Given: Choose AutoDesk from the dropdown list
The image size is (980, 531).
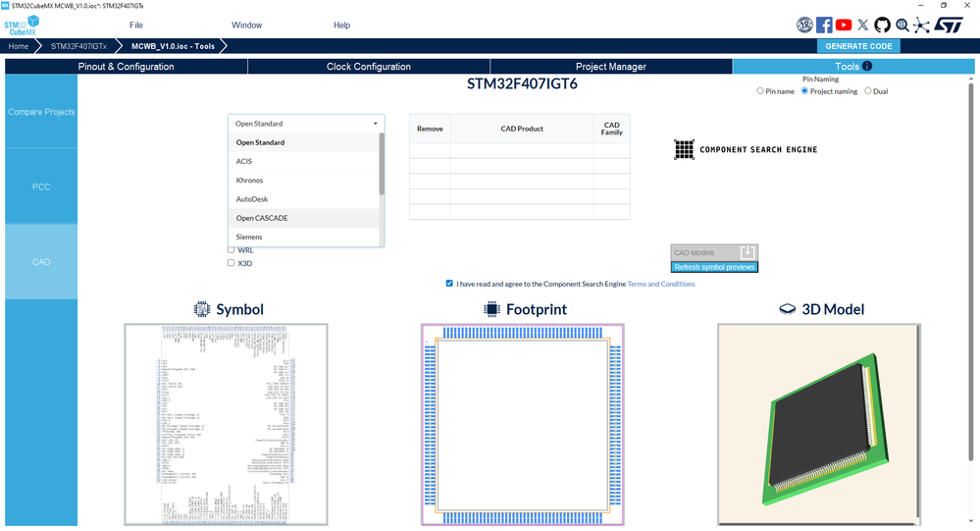Looking at the screenshot, I should point(304,199).
